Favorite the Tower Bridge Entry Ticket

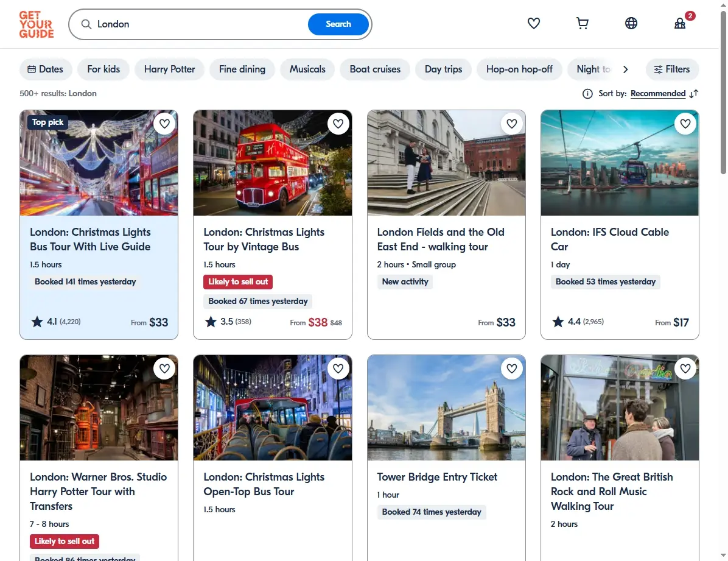(x=512, y=369)
